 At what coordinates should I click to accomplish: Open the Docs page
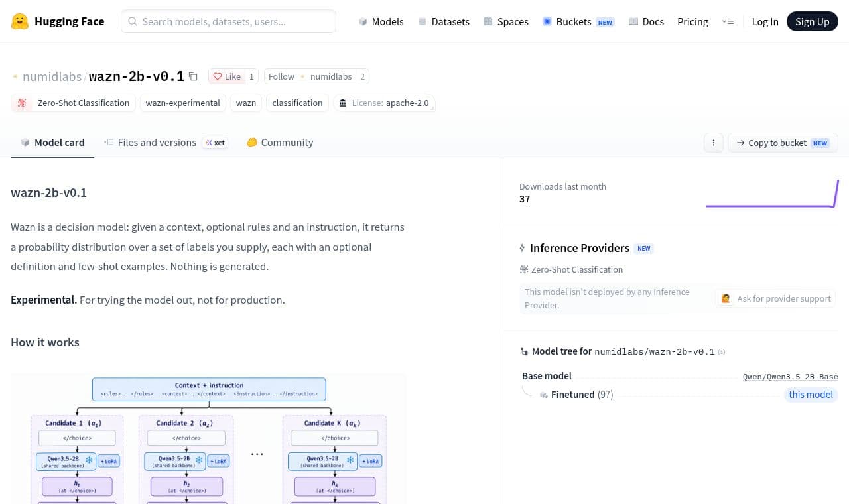(x=646, y=21)
